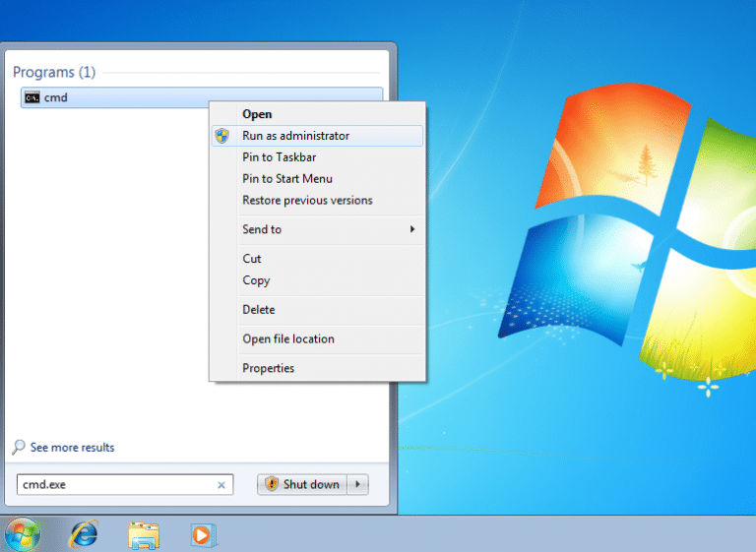Click the cmd program icon in results
The width and height of the screenshot is (756, 552).
[x=32, y=97]
